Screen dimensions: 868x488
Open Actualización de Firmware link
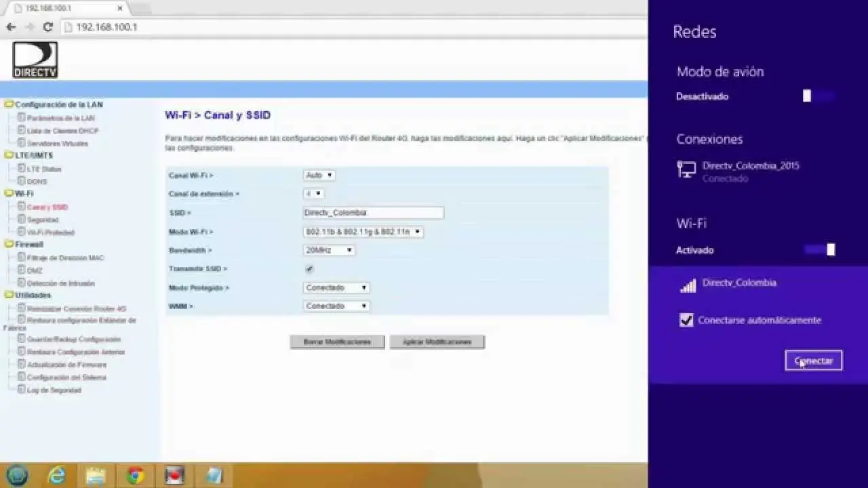pos(67,365)
